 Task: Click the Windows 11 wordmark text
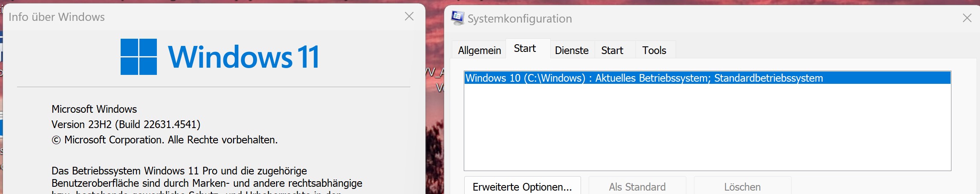coord(243,57)
